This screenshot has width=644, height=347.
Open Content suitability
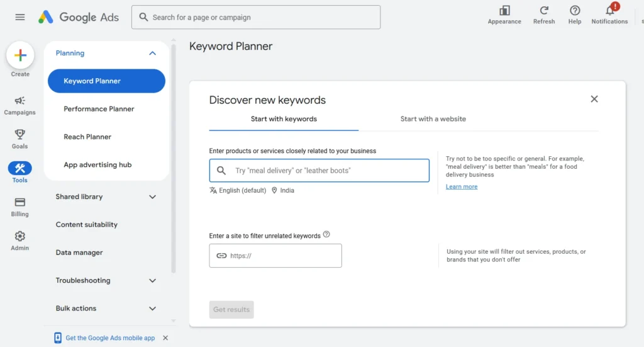(x=87, y=225)
